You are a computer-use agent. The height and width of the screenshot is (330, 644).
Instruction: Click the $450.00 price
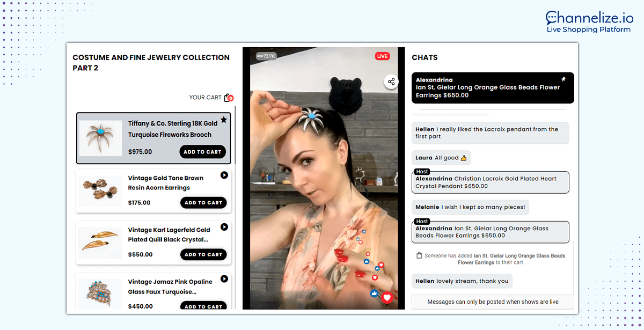pyautogui.click(x=140, y=306)
